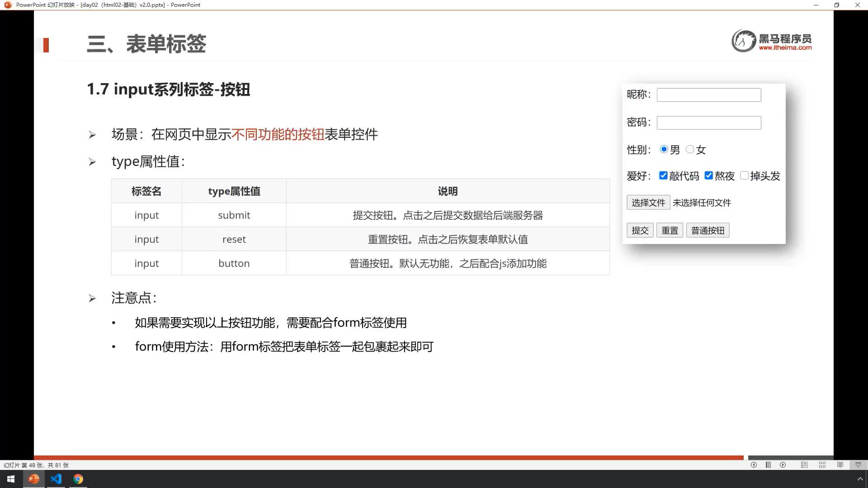Click the PowerPoint taskbar icon
This screenshot has height=488, width=868.
(x=33, y=479)
